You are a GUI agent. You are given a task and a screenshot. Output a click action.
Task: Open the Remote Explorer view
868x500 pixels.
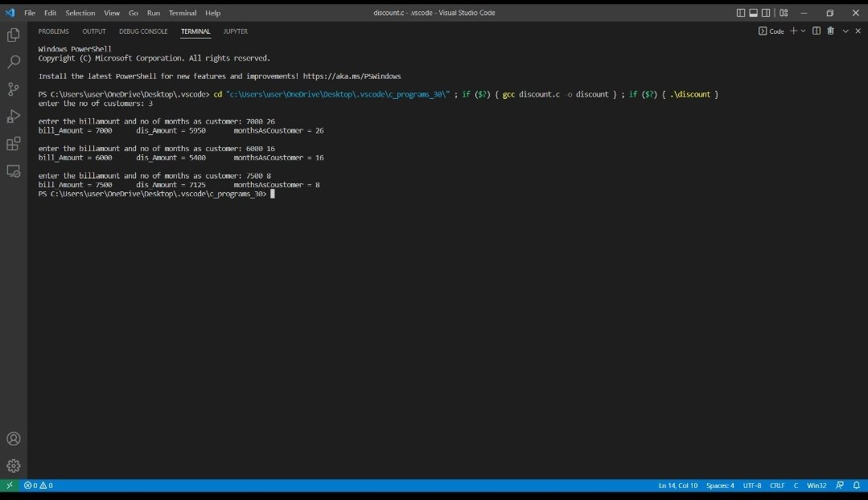(x=14, y=171)
